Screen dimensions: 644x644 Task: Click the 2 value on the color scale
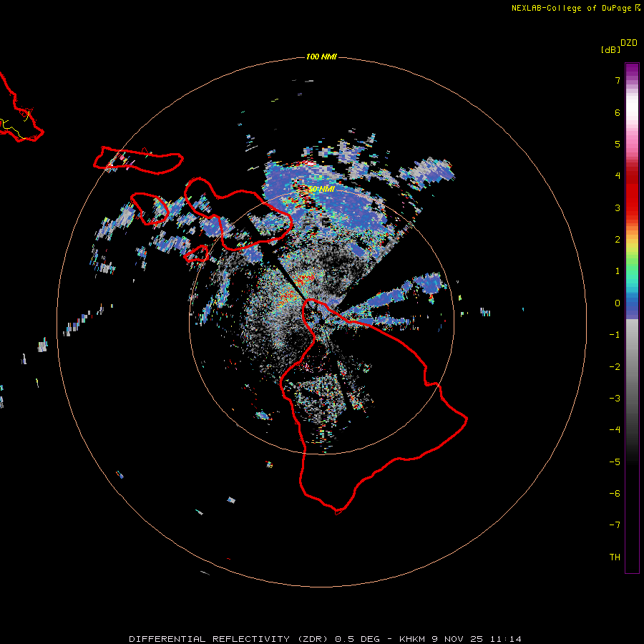pos(618,240)
